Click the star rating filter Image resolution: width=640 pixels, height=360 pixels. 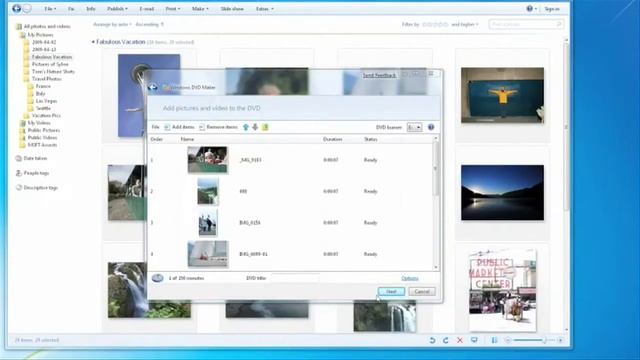435,24
